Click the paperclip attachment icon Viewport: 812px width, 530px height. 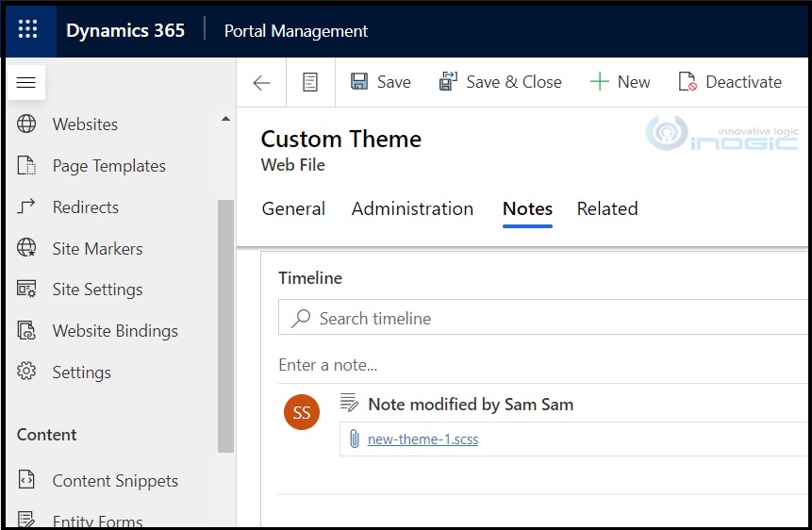pyautogui.click(x=355, y=439)
